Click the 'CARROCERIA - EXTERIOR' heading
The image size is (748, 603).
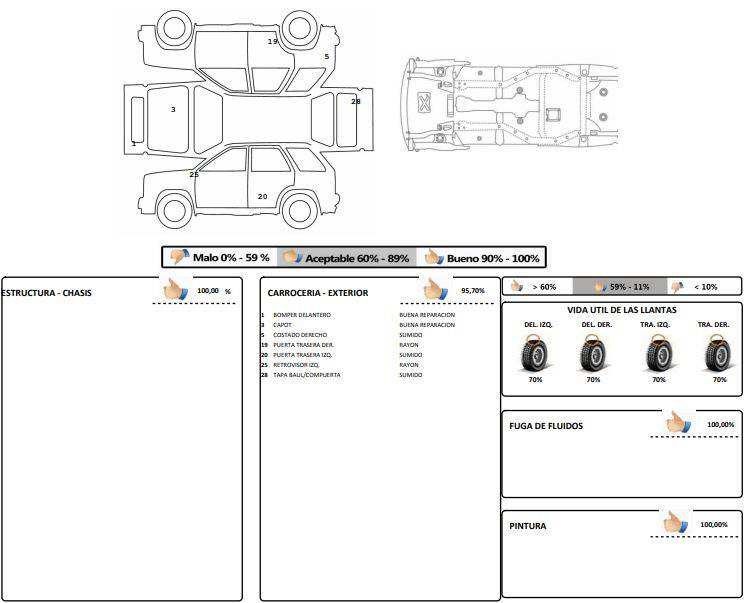(x=318, y=293)
